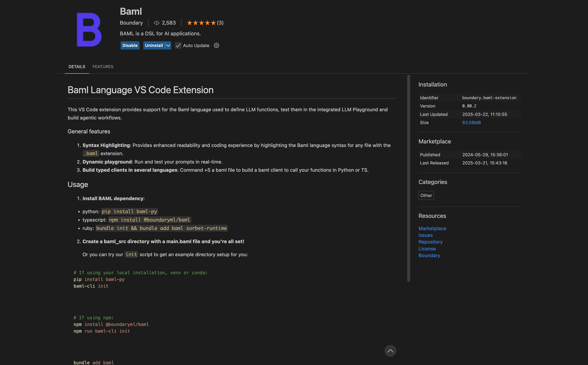
Task: Select the Other category tag
Action: (426, 196)
